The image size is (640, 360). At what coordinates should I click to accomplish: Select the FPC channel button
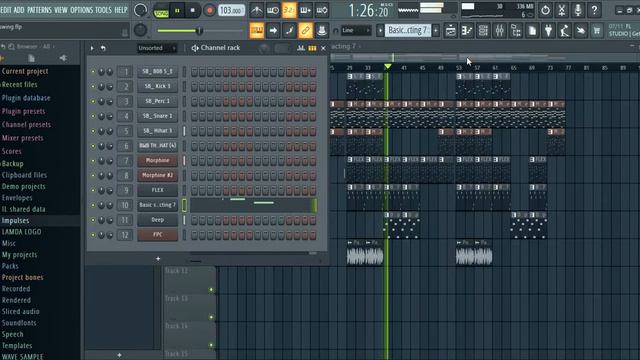[158, 235]
